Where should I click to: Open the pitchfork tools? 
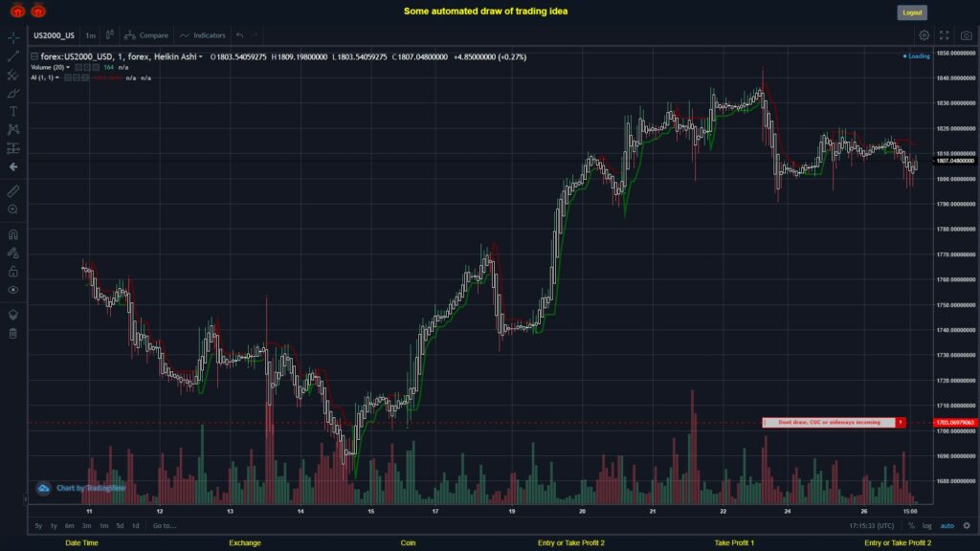13,75
